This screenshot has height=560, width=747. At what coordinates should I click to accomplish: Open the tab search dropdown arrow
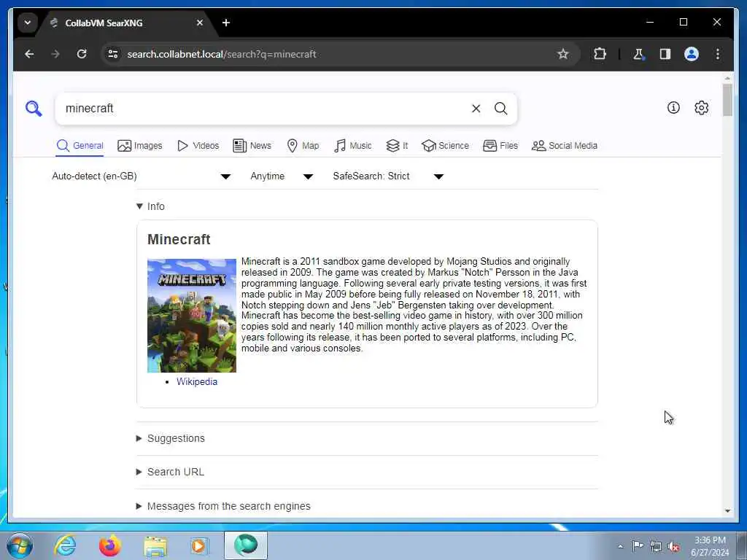click(28, 23)
